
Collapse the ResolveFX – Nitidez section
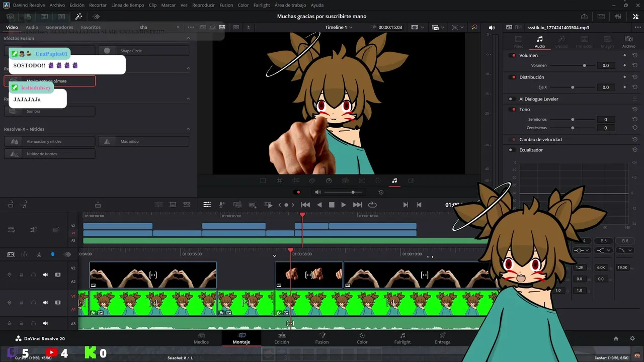(x=188, y=129)
